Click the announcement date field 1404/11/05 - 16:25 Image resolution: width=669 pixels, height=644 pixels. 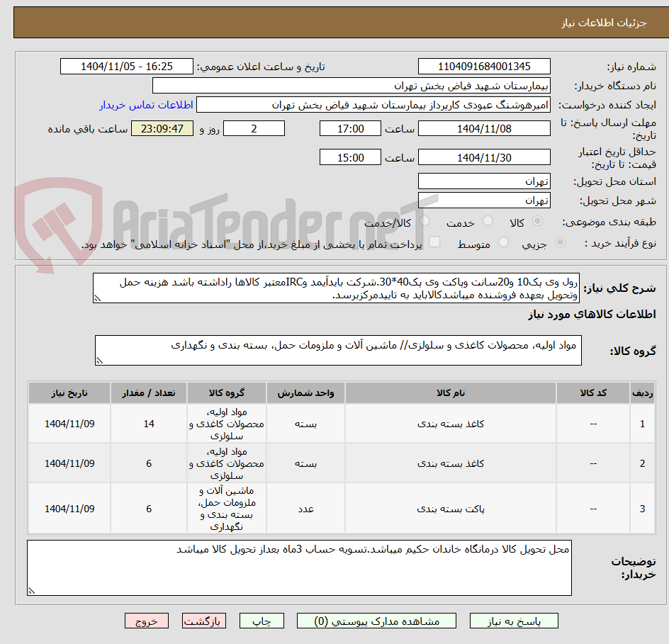127,67
